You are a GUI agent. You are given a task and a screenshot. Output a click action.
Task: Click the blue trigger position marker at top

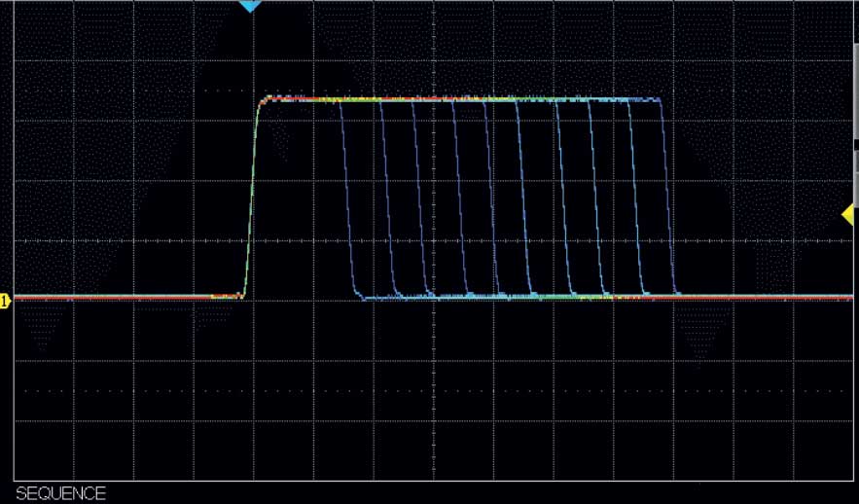tap(251, 6)
